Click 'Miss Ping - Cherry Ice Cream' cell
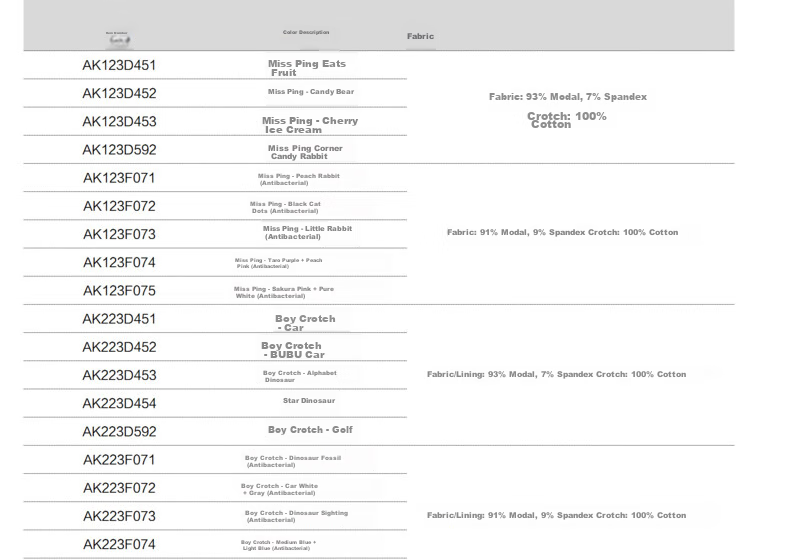 [310, 125]
